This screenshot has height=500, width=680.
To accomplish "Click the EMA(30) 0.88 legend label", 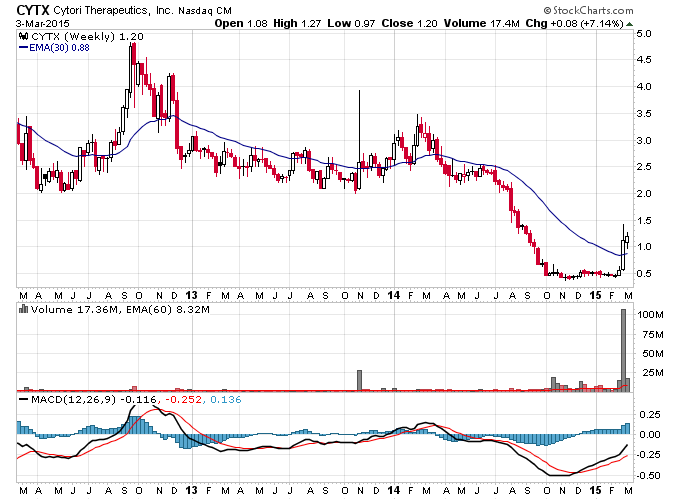I will pyautogui.click(x=59, y=48).
